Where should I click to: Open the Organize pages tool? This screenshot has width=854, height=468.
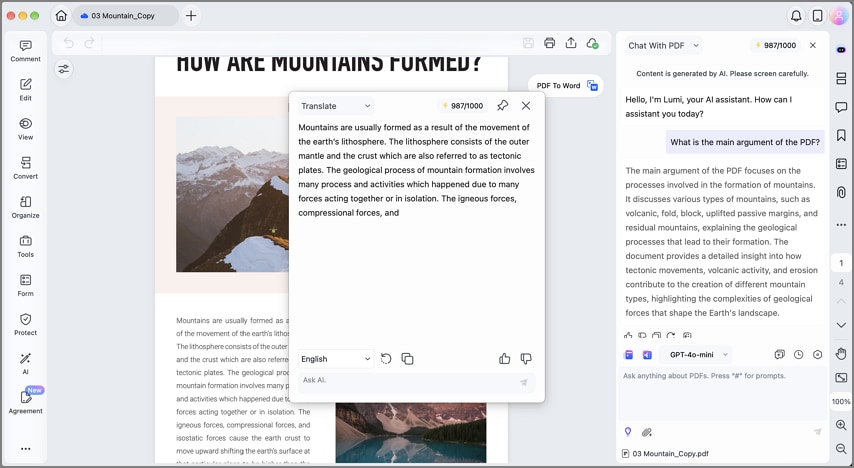tap(26, 208)
